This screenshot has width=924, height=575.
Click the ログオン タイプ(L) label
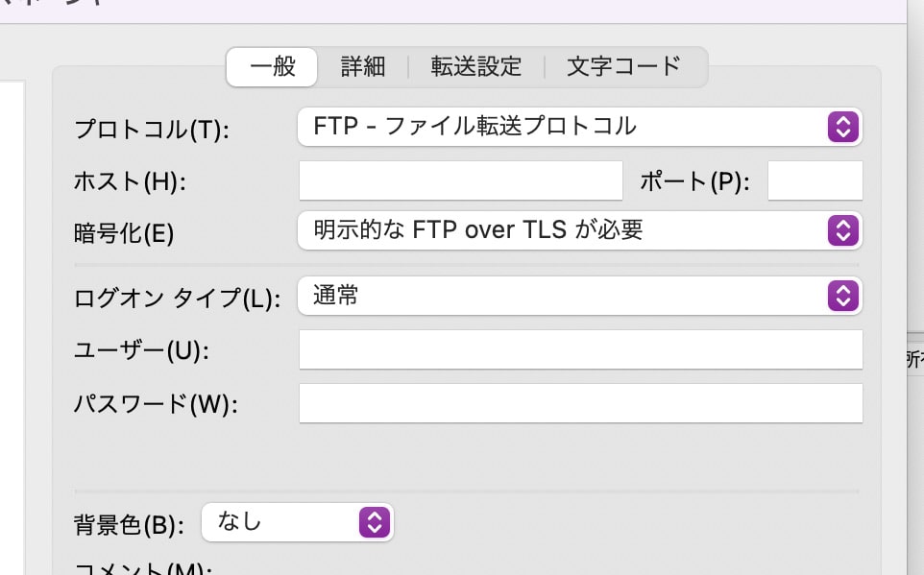pyautogui.click(x=177, y=299)
